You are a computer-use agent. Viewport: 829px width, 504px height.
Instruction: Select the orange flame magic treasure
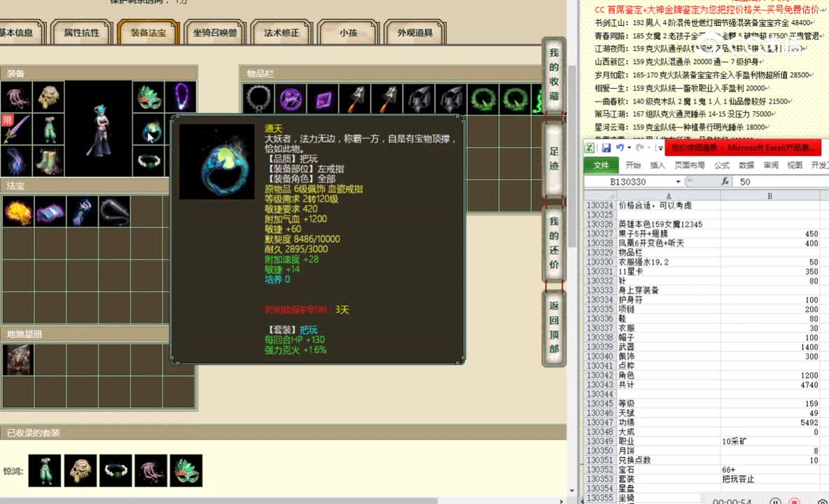click(x=18, y=211)
